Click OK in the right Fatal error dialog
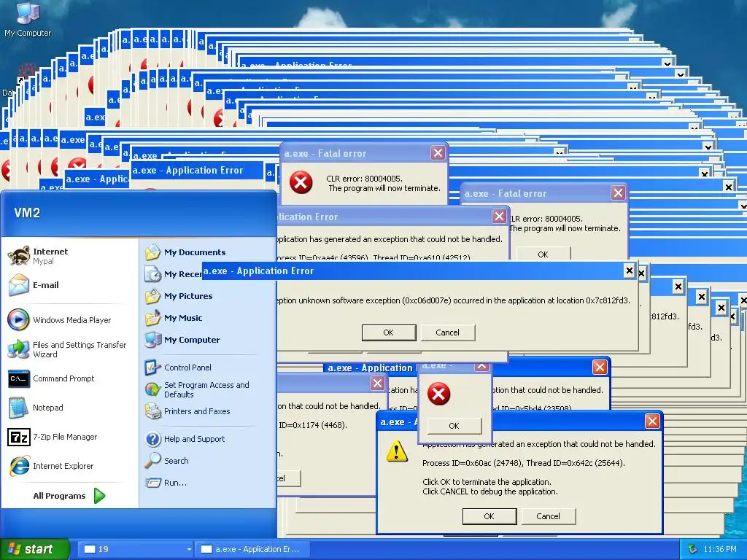747x560 pixels. (x=543, y=254)
